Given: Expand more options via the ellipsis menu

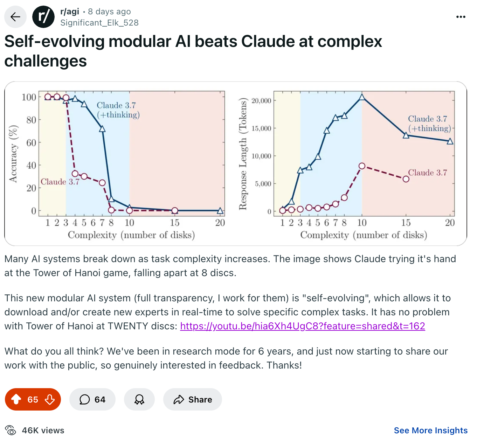Looking at the screenshot, I should [x=461, y=16].
